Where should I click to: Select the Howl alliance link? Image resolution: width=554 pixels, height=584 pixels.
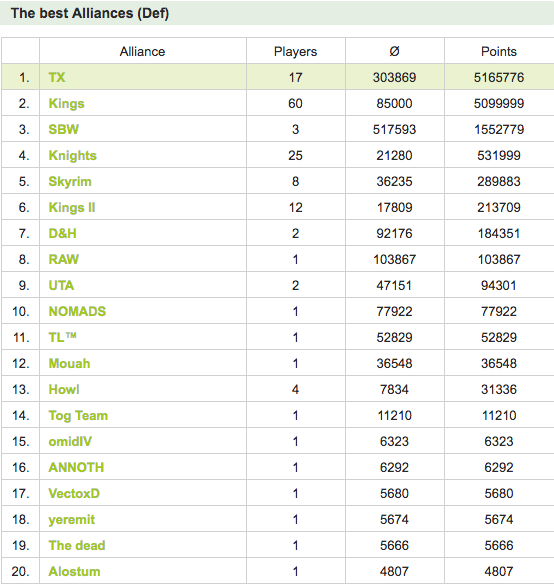click(x=64, y=389)
